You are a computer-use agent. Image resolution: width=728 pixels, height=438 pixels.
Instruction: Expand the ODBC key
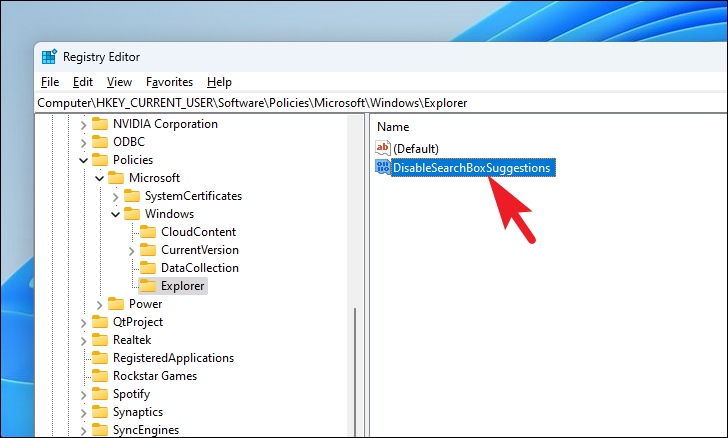(83, 143)
